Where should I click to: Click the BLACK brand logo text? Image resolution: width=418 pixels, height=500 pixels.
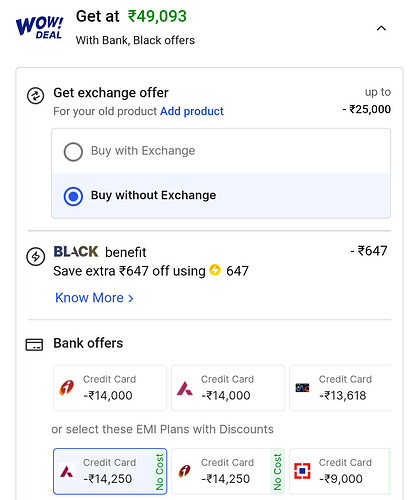click(76, 252)
